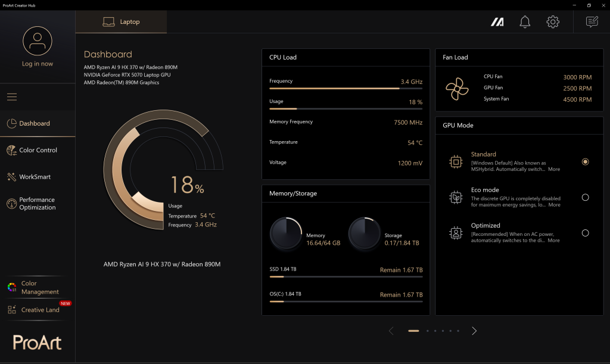Click the CPU usage ring gauge

163,170
